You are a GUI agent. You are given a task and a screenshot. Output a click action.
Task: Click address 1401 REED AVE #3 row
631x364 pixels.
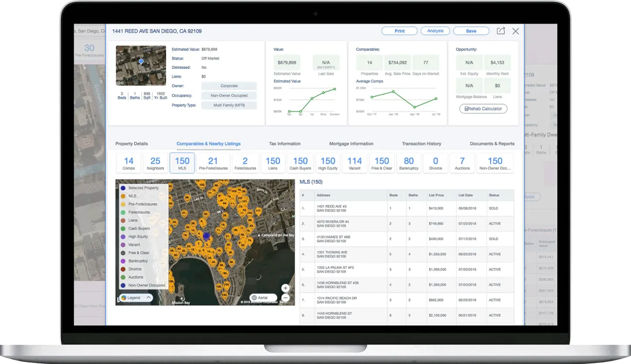(x=407, y=208)
